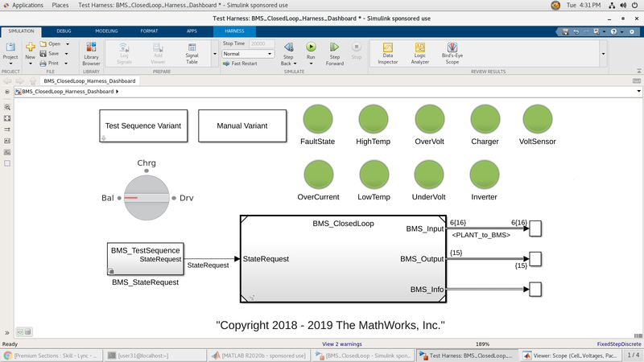Select the Zoom tool in the left palette
The height and width of the screenshot is (362, 644).
7,106
